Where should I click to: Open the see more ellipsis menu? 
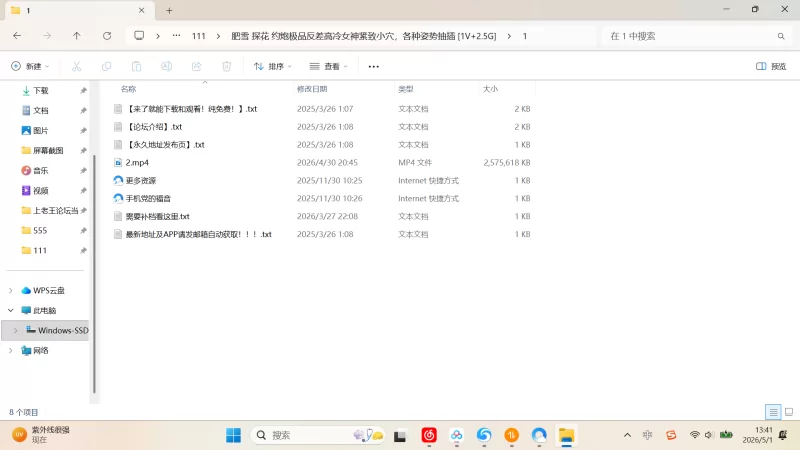373,66
